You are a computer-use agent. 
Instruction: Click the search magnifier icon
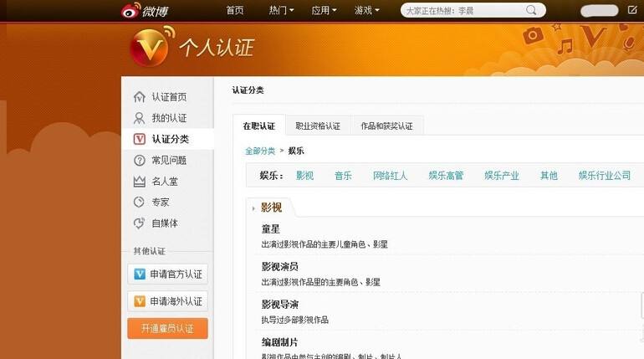click(531, 10)
